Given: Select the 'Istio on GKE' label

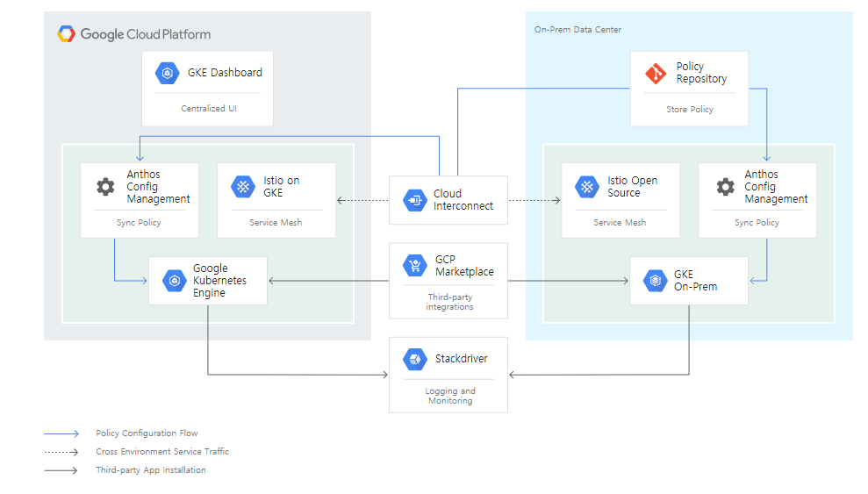Looking at the screenshot, I should point(281,186).
